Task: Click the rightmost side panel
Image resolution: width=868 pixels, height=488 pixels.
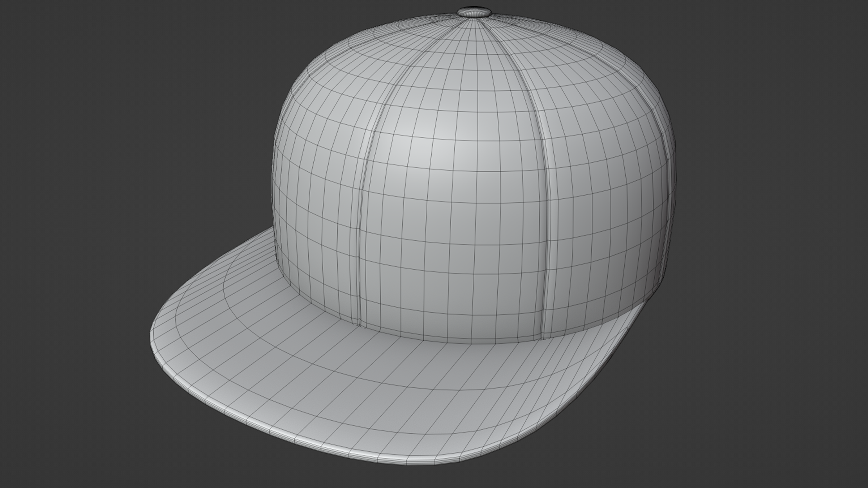Action: pyautogui.click(x=624, y=190)
